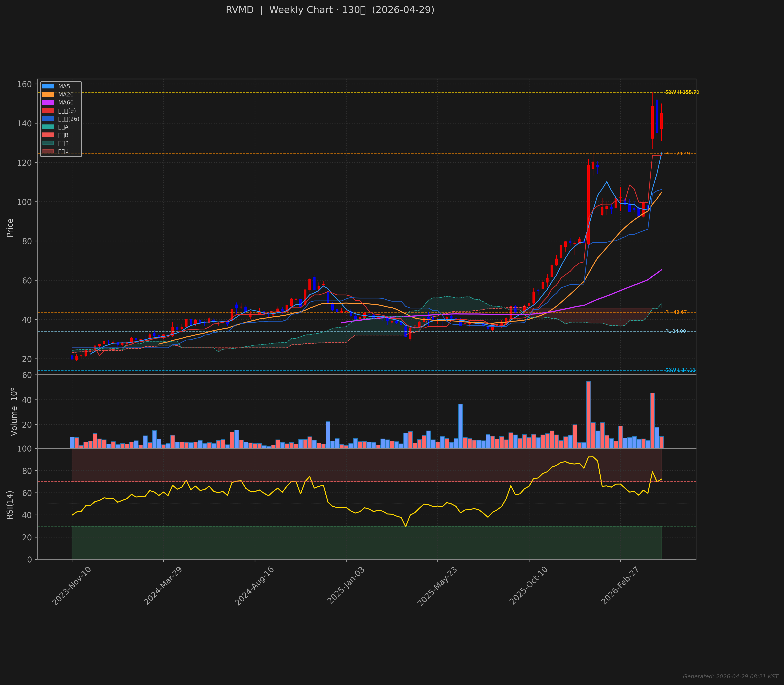Click the 2025-Jan-03 date axis label
Viewport: 784px width, 685px height.
click(x=346, y=586)
